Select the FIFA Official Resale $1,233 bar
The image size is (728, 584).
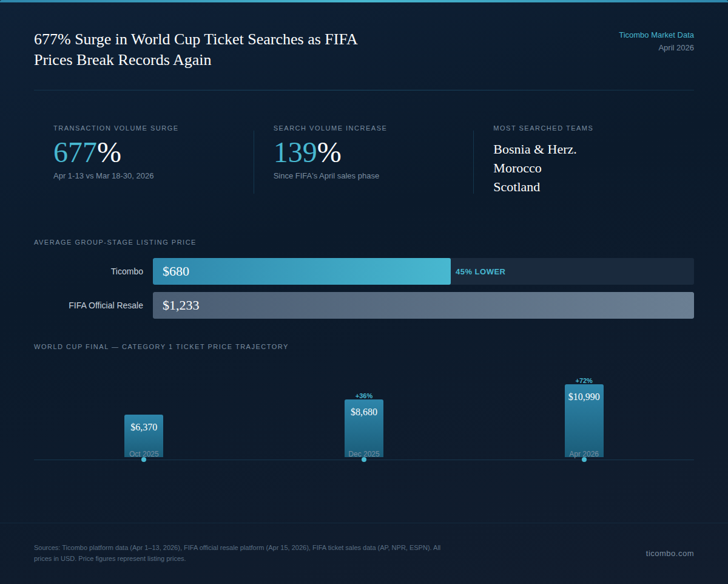pyautogui.click(x=423, y=305)
